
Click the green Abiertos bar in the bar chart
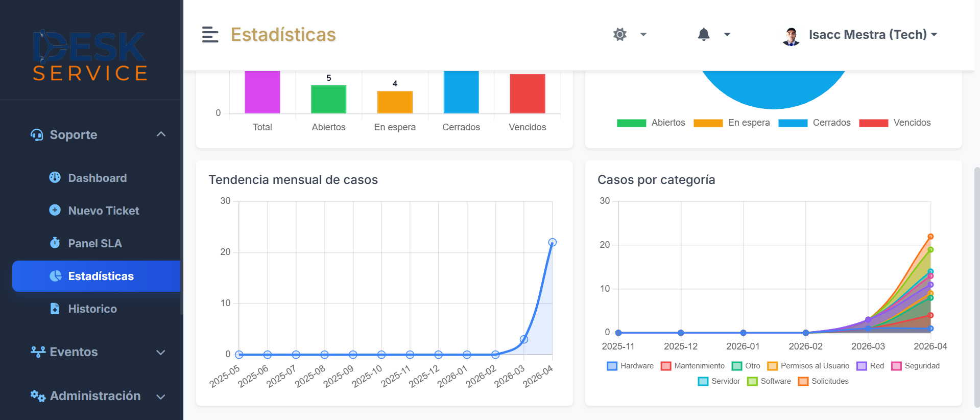point(328,99)
